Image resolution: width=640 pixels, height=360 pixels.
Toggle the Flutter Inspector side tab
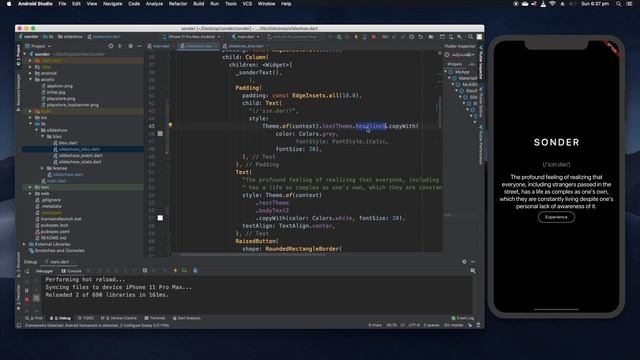[481, 62]
